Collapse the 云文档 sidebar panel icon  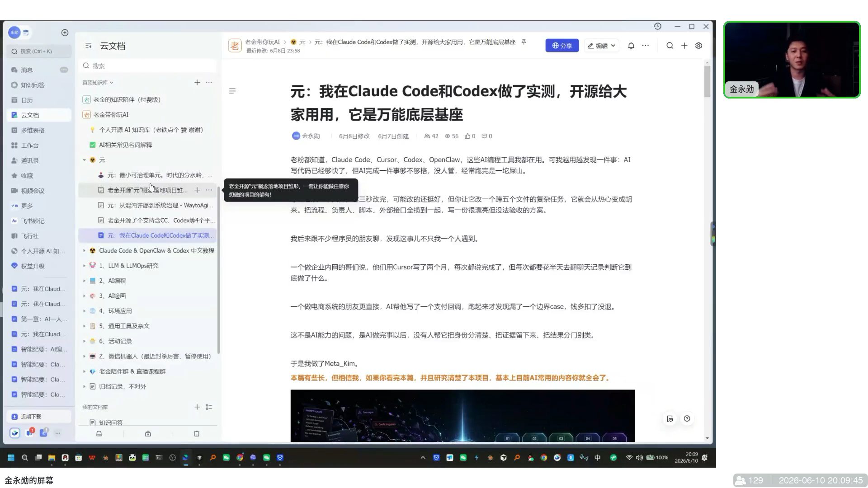(x=89, y=46)
